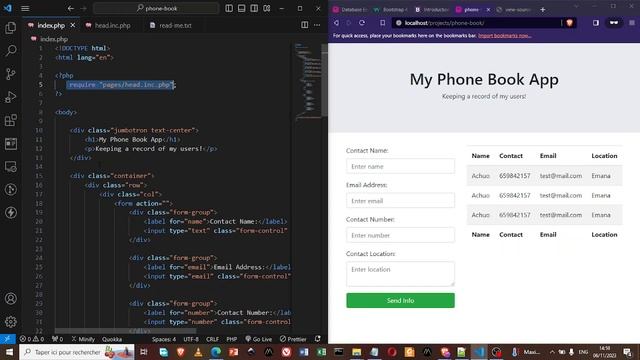Toggle the secondary sidebar layout icon

pos(254,8)
